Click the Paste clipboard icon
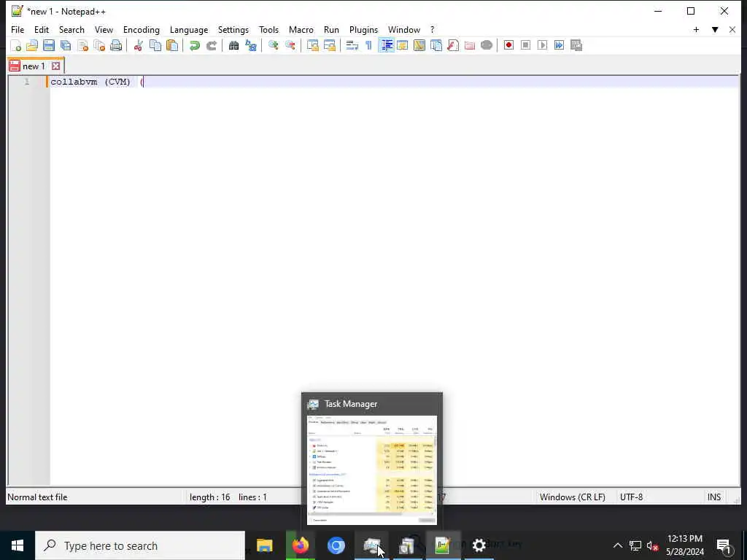Screen dimensions: 747x560 172,45
